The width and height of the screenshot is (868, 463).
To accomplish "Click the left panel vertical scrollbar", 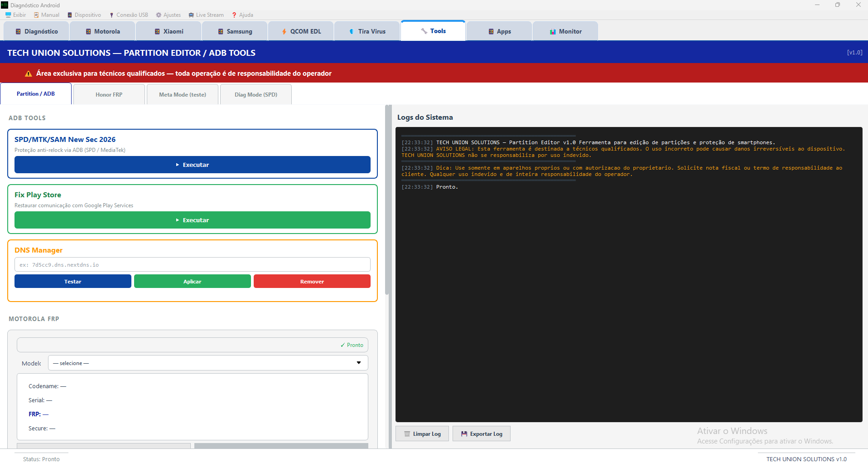I will point(387,200).
